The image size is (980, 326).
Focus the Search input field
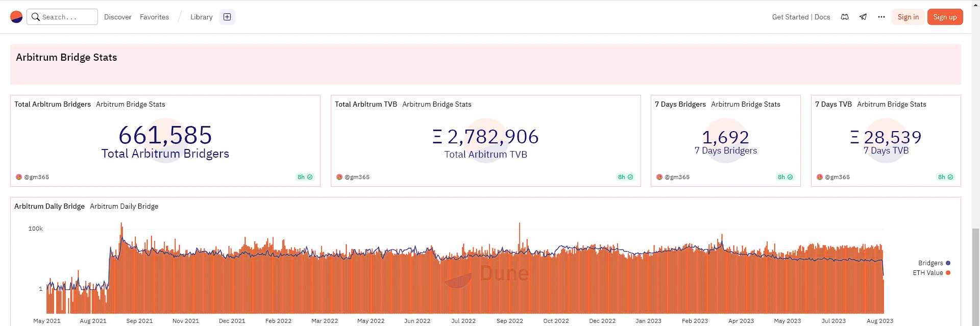click(x=62, y=17)
